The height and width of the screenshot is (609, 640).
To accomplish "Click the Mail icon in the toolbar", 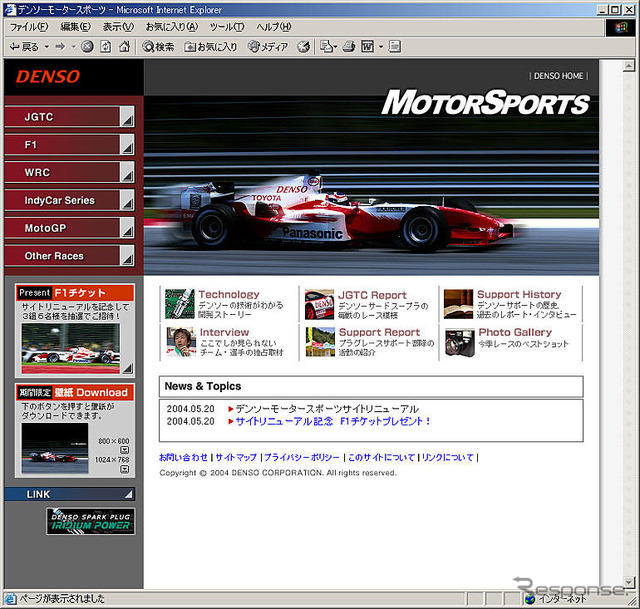I will pos(327,47).
